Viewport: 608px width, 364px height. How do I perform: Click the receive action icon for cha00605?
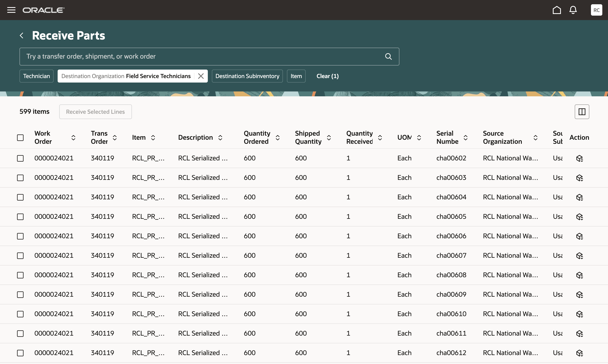pos(580,217)
